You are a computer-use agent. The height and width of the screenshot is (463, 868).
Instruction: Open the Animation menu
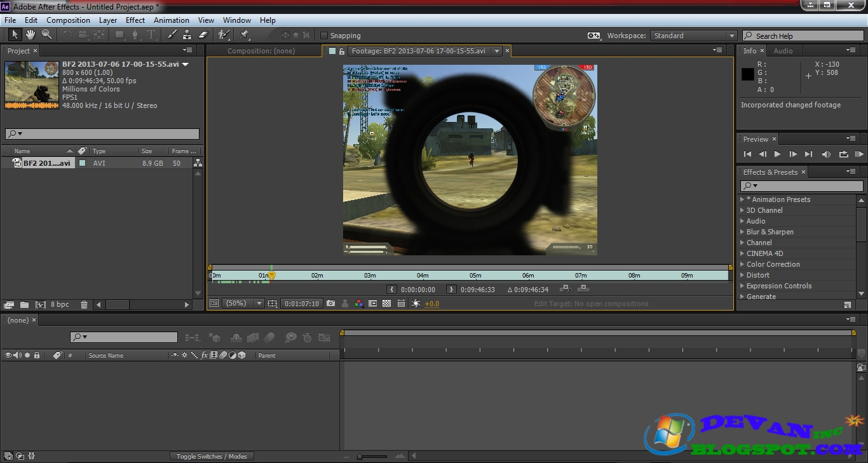click(172, 20)
